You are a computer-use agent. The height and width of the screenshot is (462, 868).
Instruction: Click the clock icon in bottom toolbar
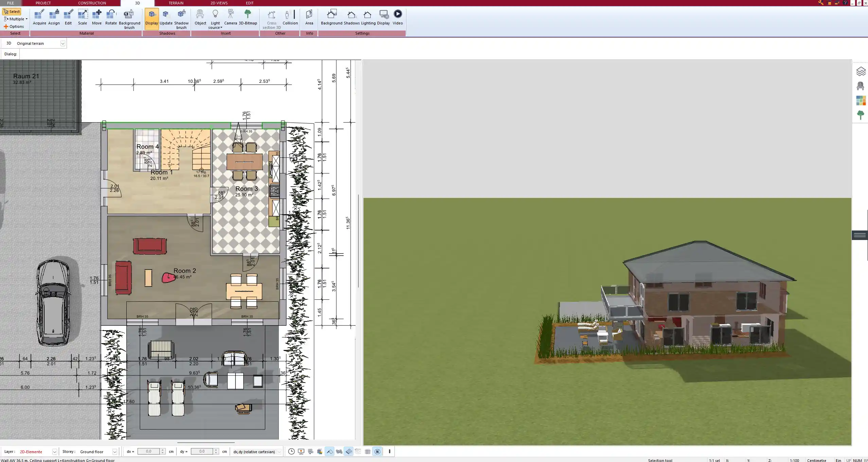291,451
